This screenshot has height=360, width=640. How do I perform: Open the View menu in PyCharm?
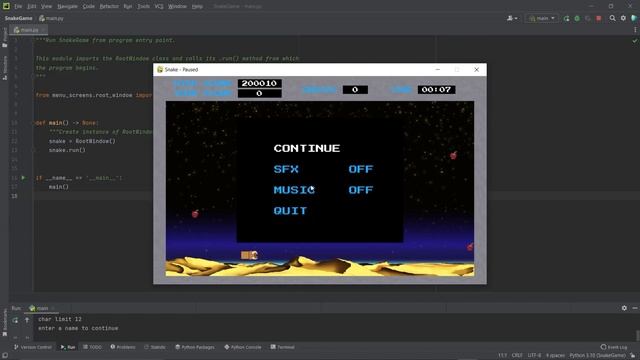click(x=47, y=7)
